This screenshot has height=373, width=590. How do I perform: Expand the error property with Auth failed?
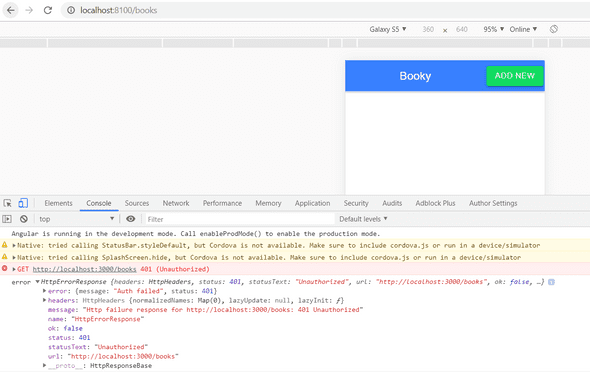(44, 291)
